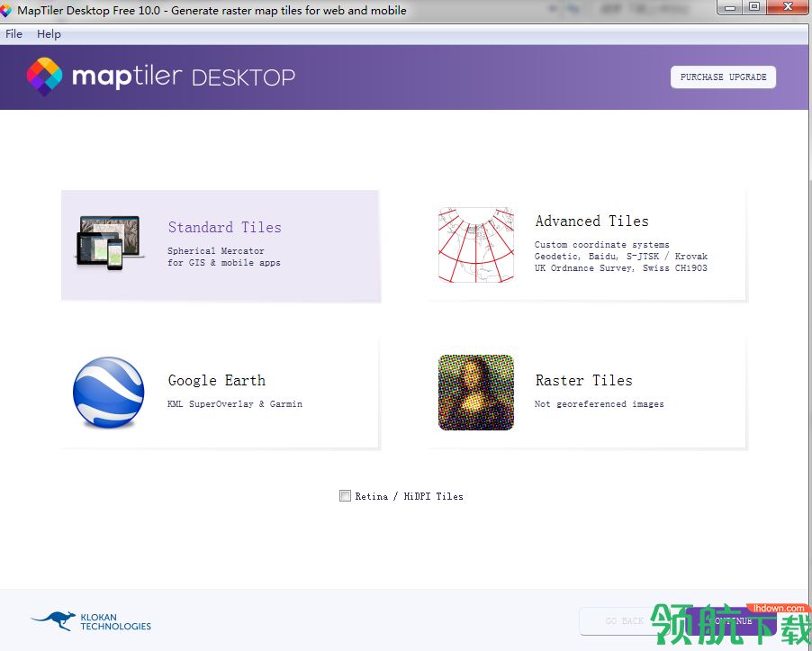Image resolution: width=812 pixels, height=651 pixels.
Task: Minimize the MapTiler Desktop window
Action: (x=730, y=7)
